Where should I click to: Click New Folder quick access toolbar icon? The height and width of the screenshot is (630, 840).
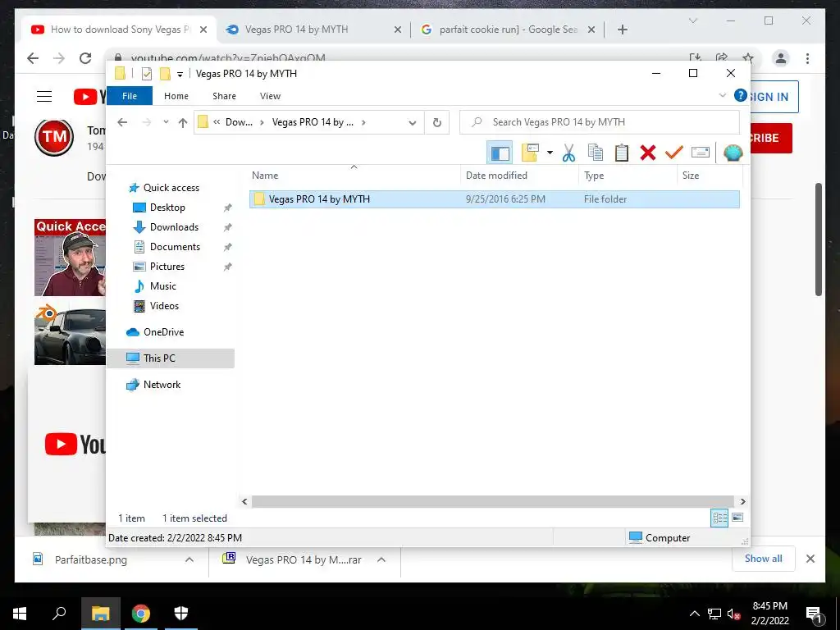165,74
